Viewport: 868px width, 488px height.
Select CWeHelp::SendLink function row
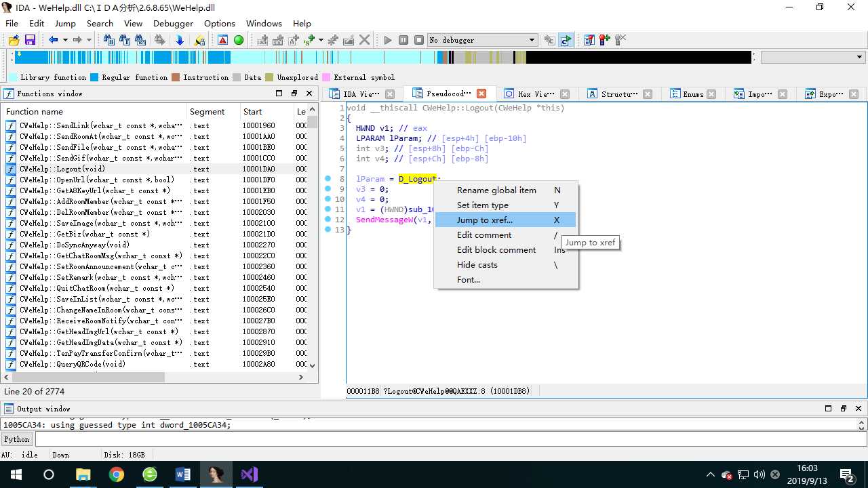point(156,125)
